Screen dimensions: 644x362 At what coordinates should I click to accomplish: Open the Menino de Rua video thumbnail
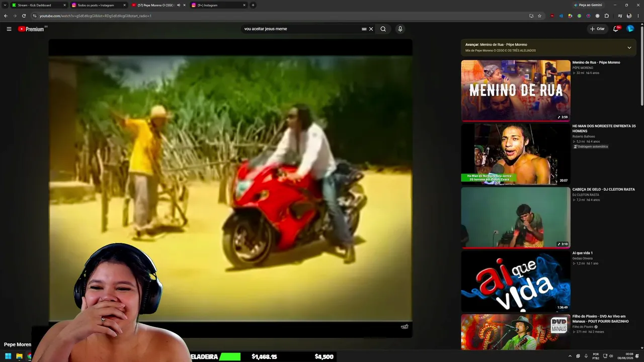click(x=516, y=90)
